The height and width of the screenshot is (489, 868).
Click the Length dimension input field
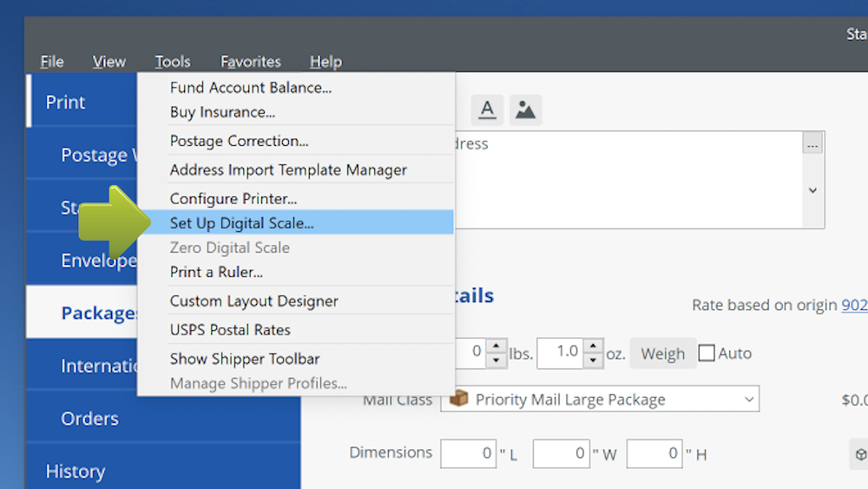[x=468, y=453]
